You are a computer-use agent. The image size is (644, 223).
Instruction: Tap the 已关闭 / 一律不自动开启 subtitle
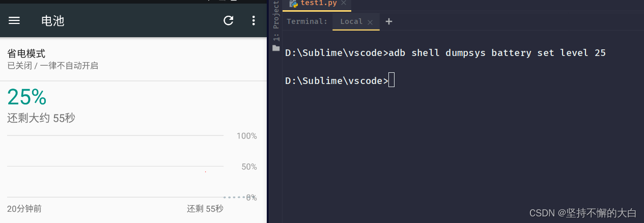(x=52, y=66)
